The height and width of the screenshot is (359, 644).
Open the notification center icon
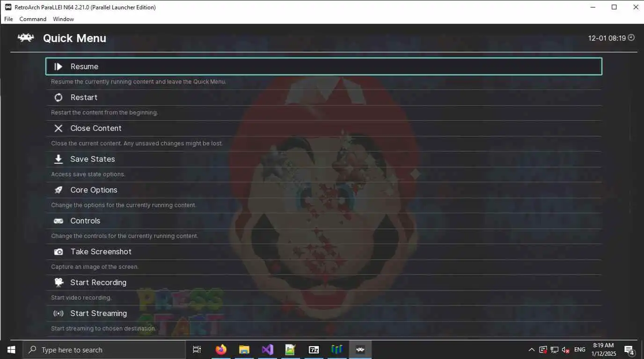pyautogui.click(x=629, y=350)
